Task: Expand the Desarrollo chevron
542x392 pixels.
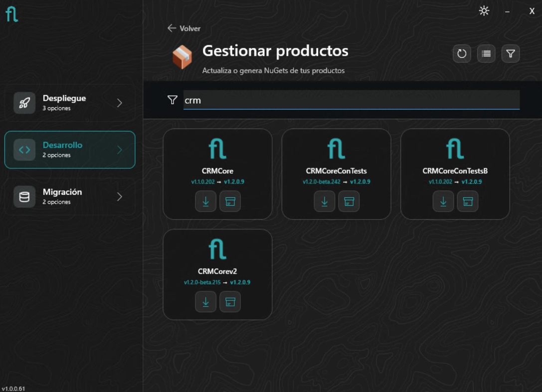Action: 120,150
